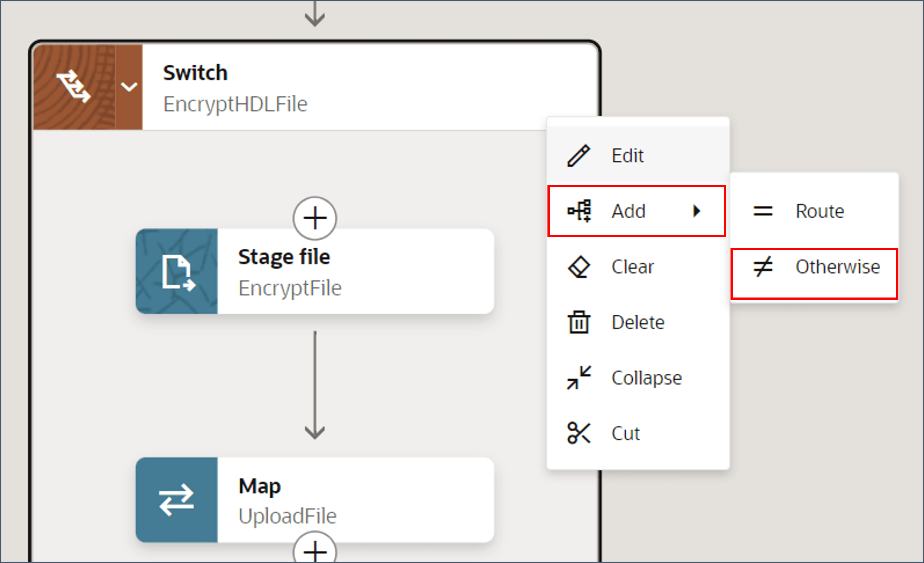
Task: Choose Route in the submenu
Action: [814, 211]
